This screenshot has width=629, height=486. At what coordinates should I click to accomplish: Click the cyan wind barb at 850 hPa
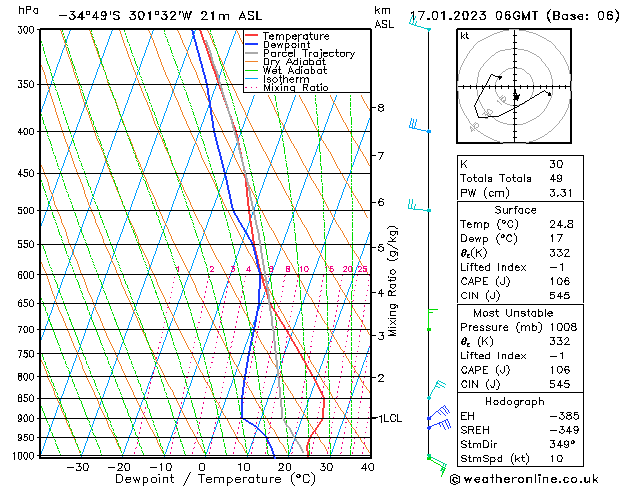pyautogui.click(x=436, y=389)
